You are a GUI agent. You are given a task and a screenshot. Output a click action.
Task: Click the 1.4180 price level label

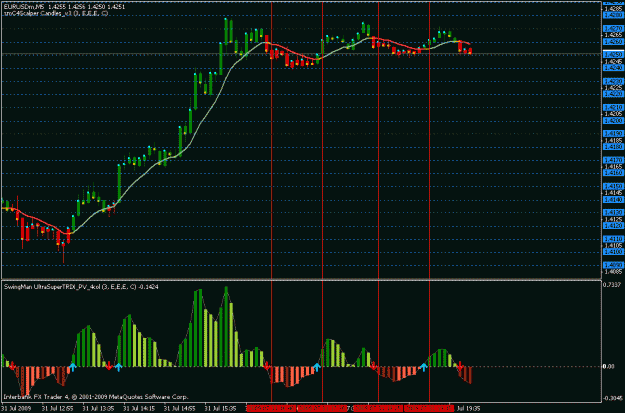613,147
